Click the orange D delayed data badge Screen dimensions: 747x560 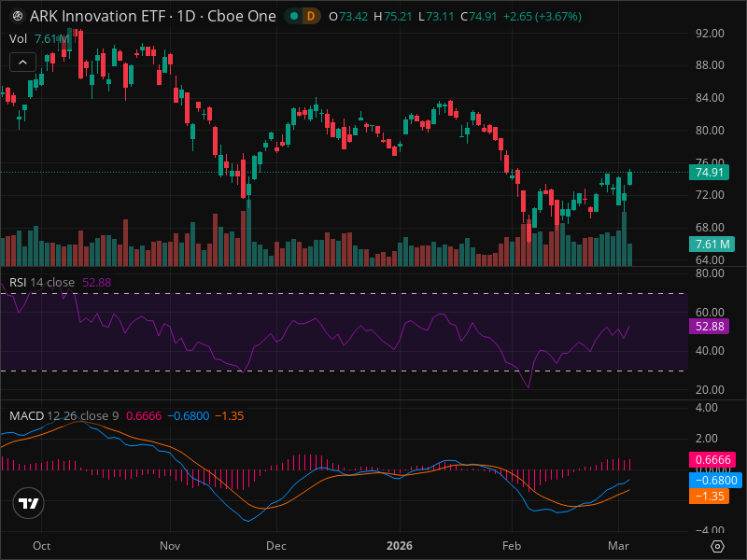click(311, 16)
